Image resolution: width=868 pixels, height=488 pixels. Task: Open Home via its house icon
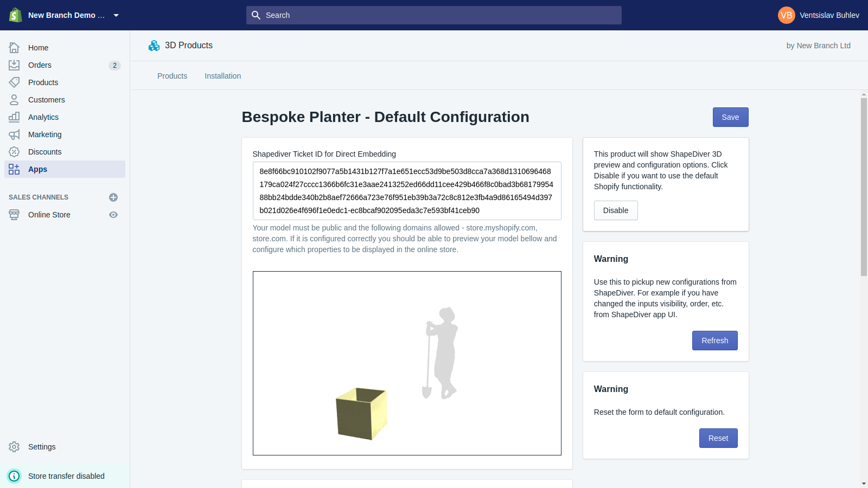pyautogui.click(x=14, y=48)
